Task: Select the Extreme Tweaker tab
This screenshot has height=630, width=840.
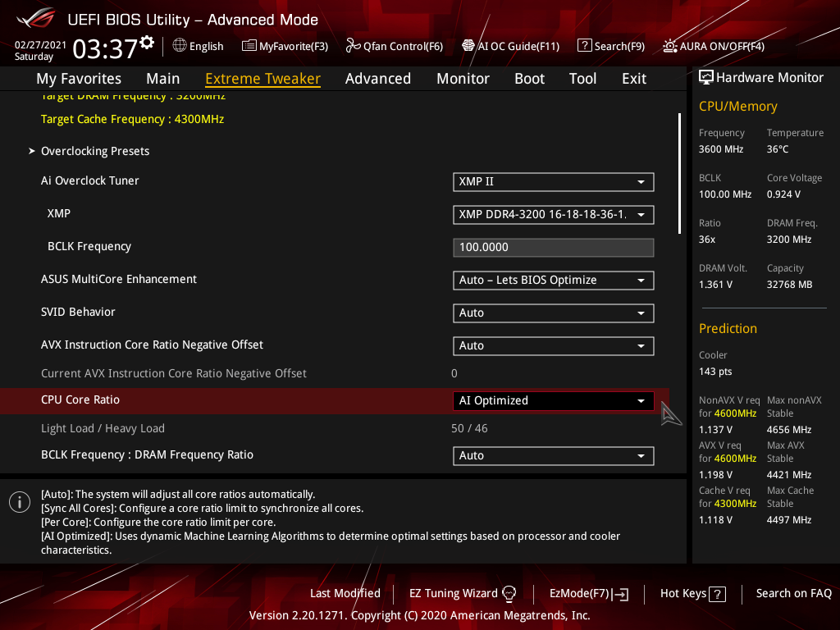Action: (x=263, y=79)
